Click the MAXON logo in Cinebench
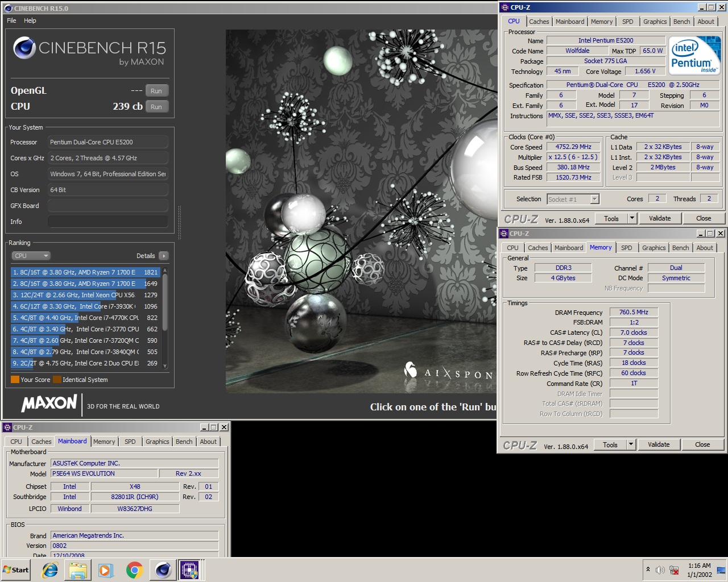 [x=49, y=404]
